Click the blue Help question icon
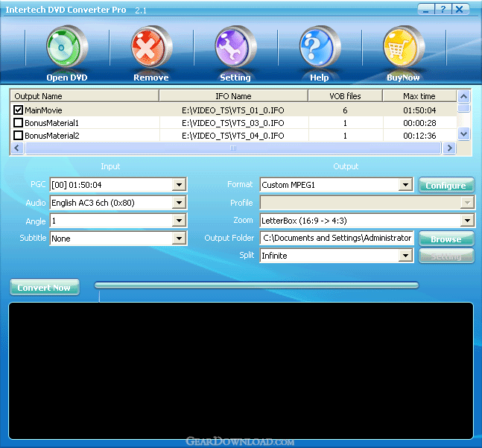 [320, 46]
